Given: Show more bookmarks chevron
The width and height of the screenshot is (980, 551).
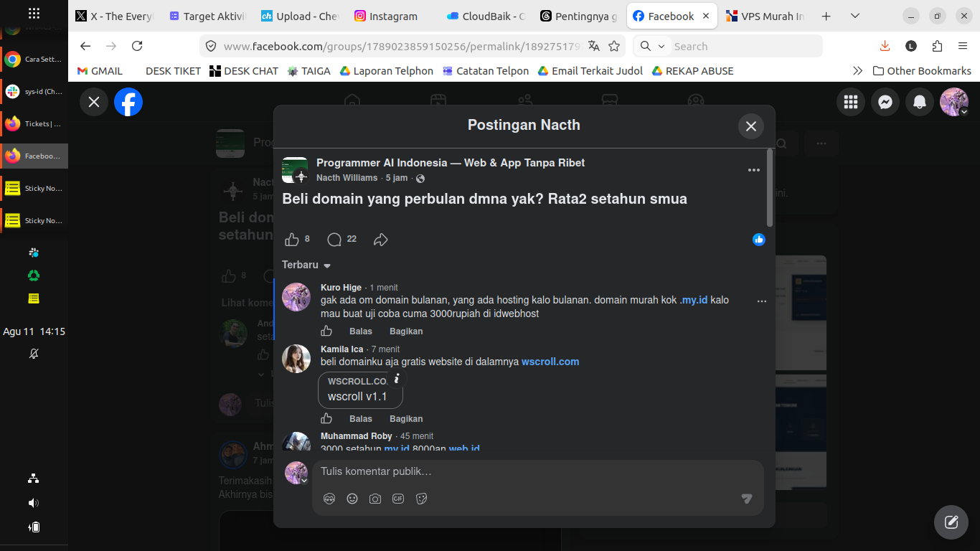Looking at the screenshot, I should tap(857, 71).
